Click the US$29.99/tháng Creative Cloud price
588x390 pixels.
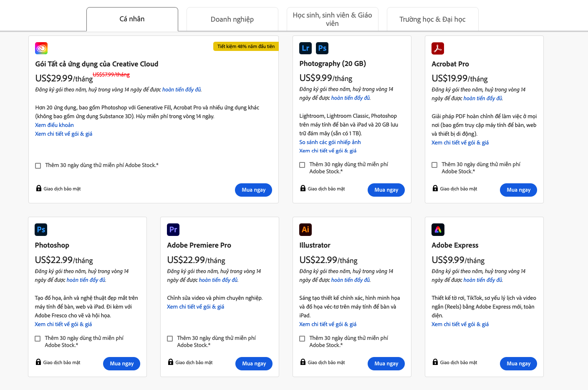coord(64,79)
